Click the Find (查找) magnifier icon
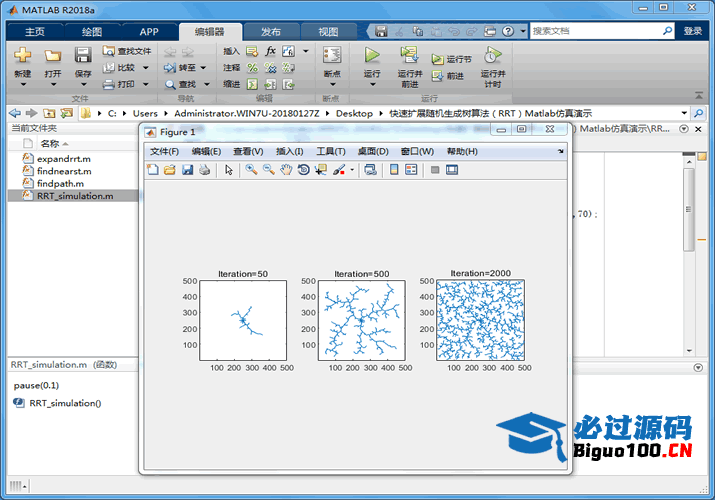The width and height of the screenshot is (715, 500). 170,84
